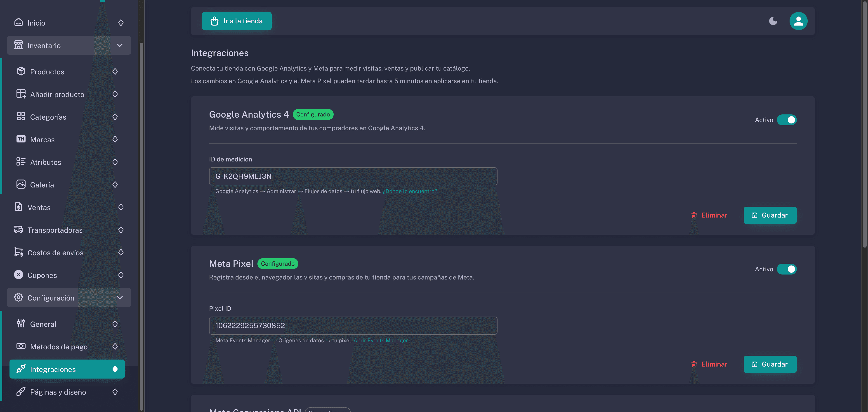Navigate to Costos de envíos

pos(69,252)
